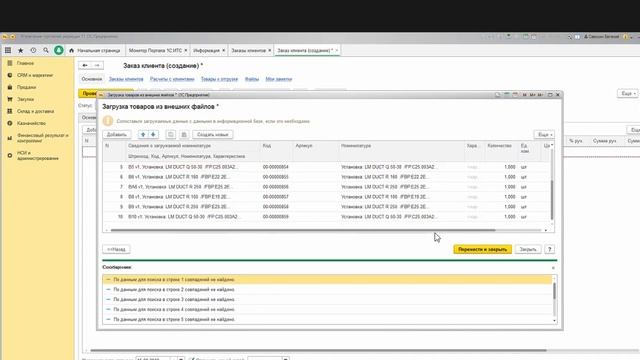Click the Создать новые button
The image size is (640, 360).
tap(213, 134)
